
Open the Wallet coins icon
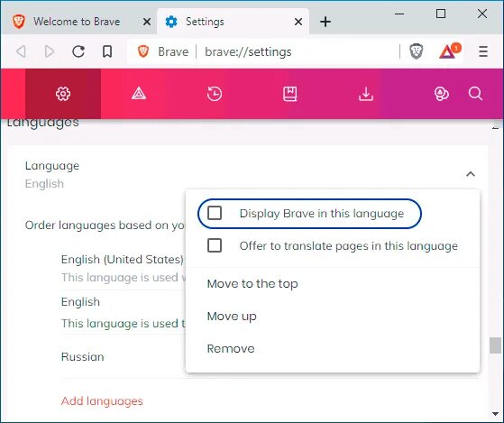441,94
